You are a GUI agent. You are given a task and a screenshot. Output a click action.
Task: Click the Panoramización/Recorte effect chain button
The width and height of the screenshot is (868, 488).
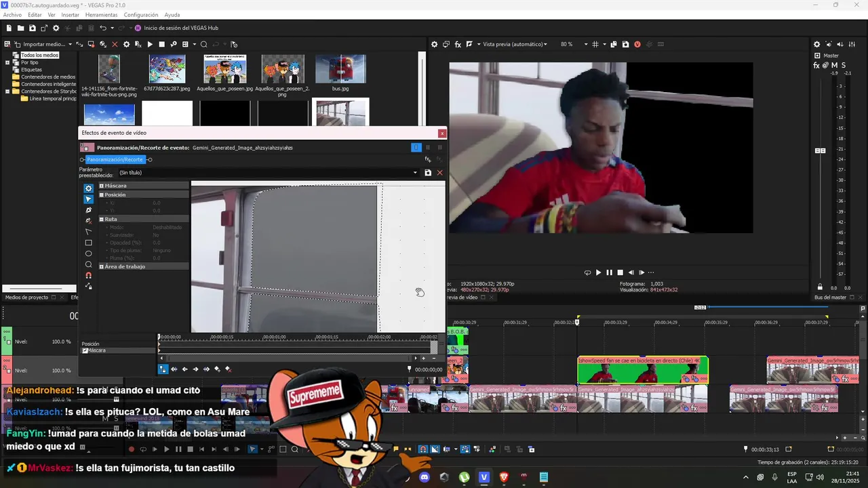115,160
